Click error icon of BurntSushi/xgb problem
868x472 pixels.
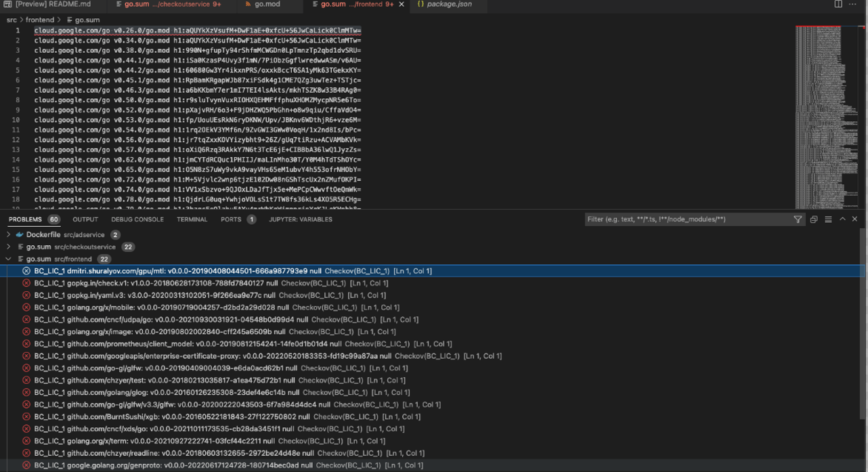pyautogui.click(x=26, y=416)
